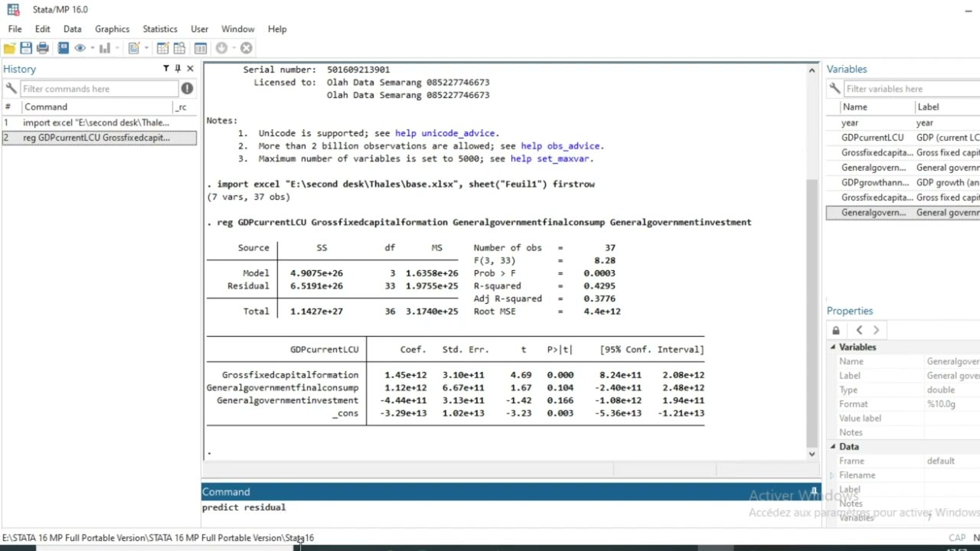
Task: Toggle the History panel pin icon
Action: tap(178, 69)
